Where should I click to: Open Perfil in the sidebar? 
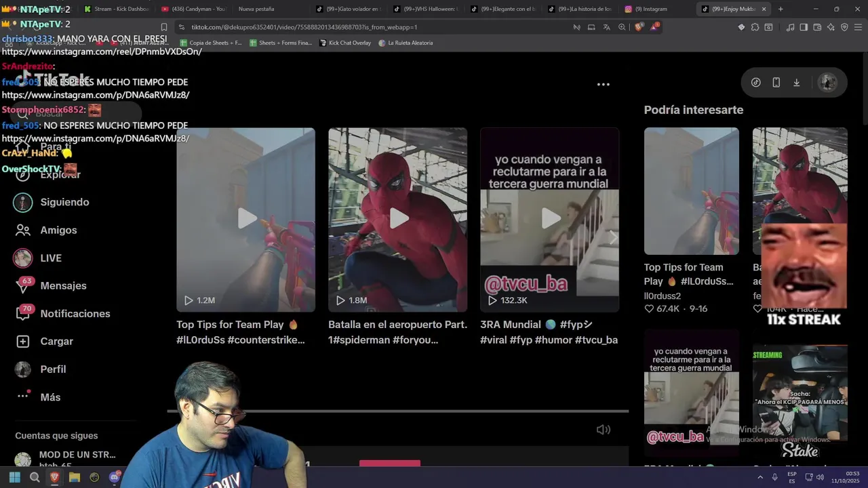point(40,369)
